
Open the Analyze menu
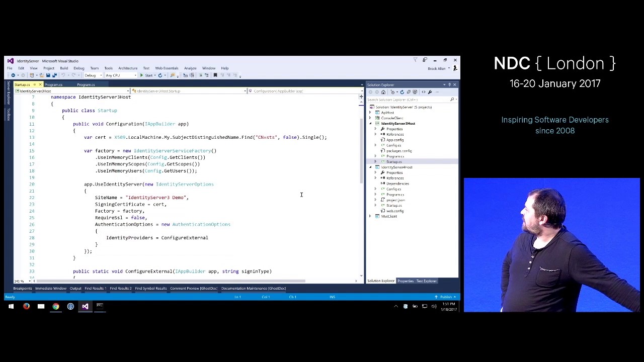[190, 68]
